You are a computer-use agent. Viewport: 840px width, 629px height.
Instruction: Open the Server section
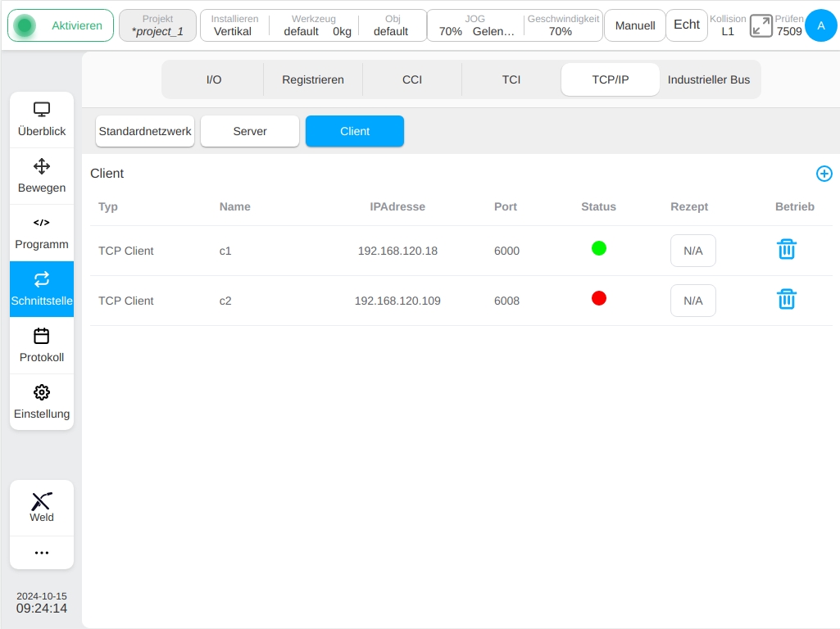250,131
